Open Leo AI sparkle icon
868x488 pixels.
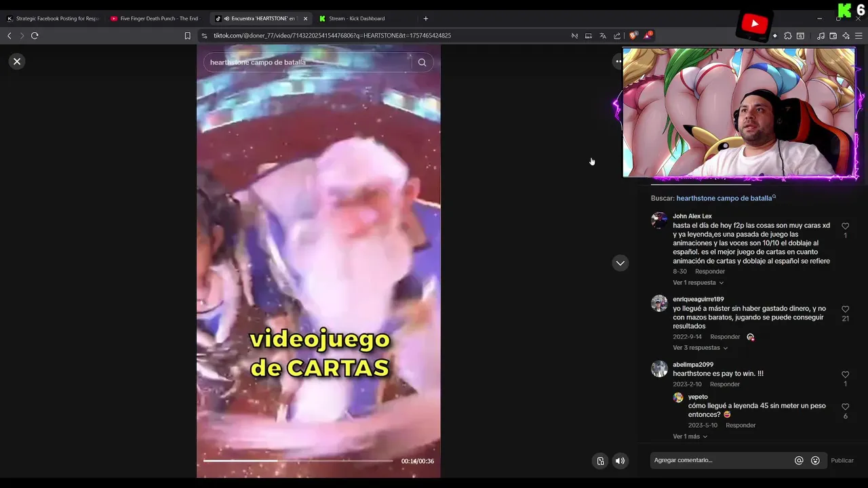(x=846, y=35)
